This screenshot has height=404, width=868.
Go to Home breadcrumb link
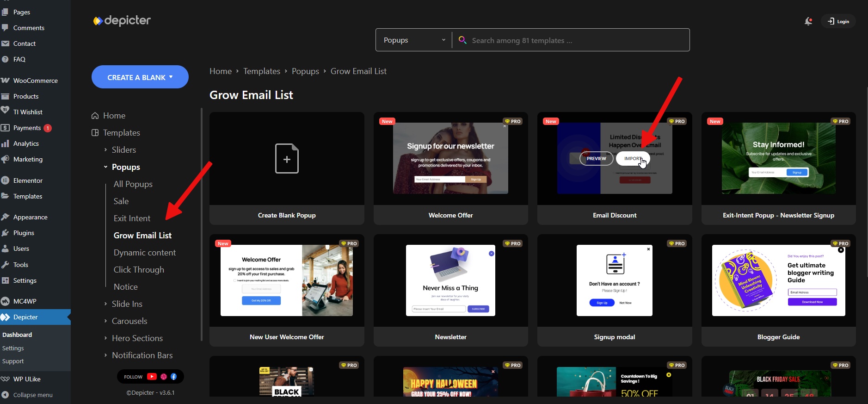[x=221, y=71]
